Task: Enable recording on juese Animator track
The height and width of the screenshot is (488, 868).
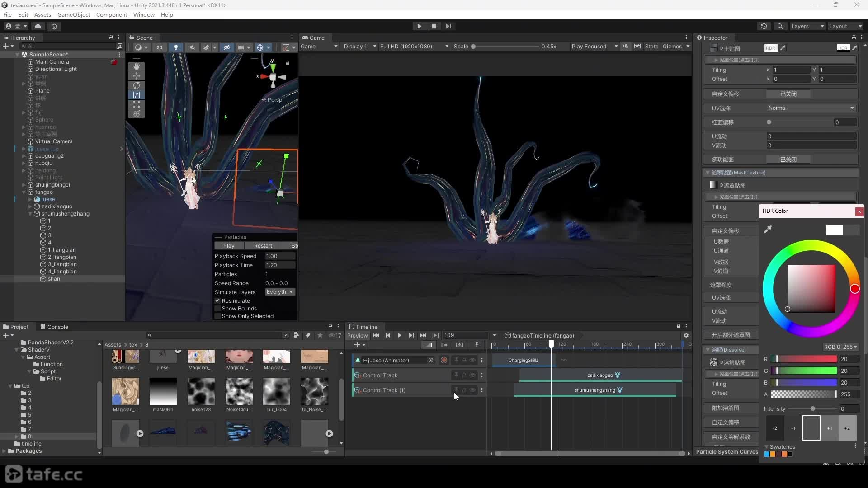Action: [x=444, y=360]
